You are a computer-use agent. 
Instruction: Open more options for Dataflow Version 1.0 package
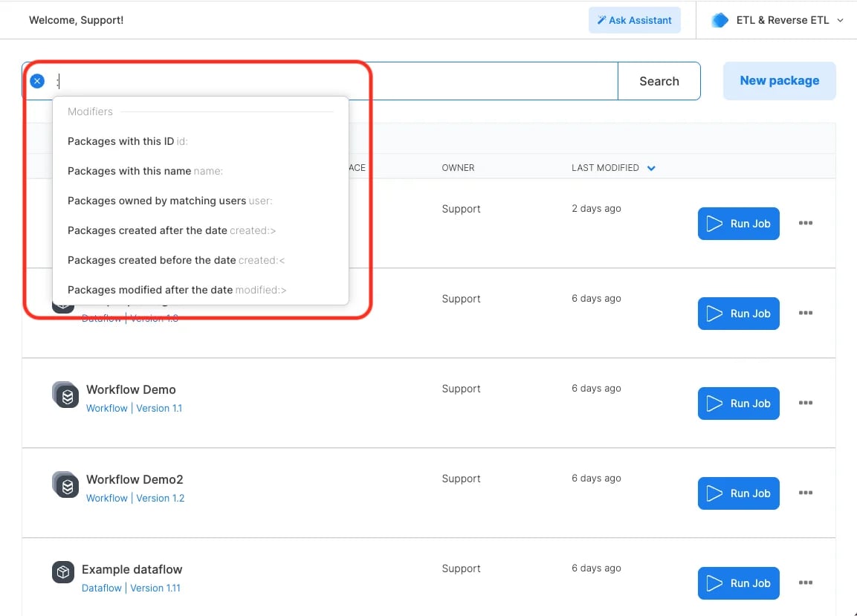(805, 313)
